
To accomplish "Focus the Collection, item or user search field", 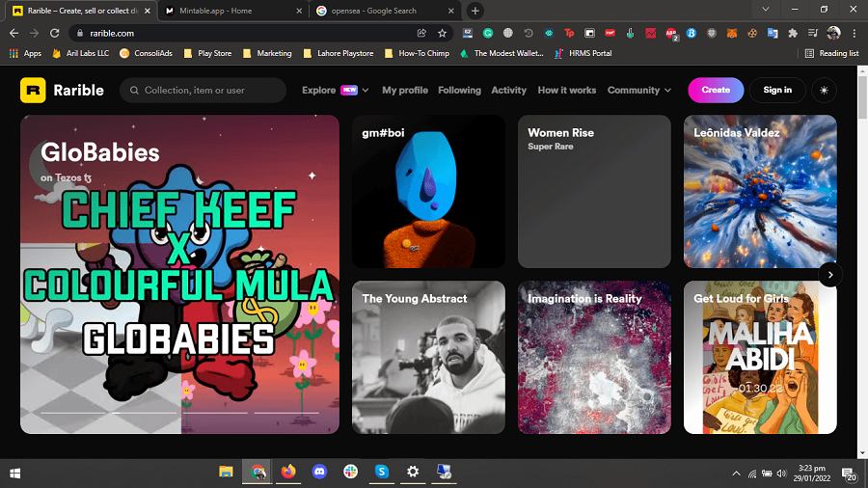I will [x=203, y=91].
